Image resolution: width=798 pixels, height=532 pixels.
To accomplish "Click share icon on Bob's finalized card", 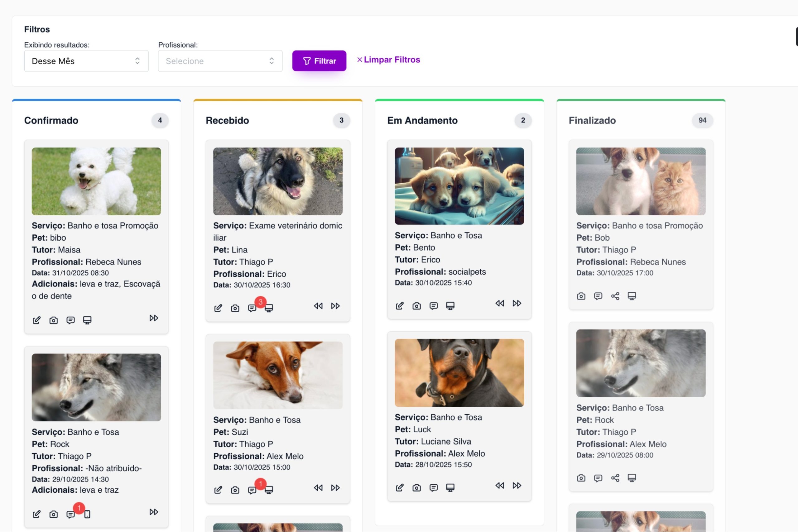I will click(615, 296).
